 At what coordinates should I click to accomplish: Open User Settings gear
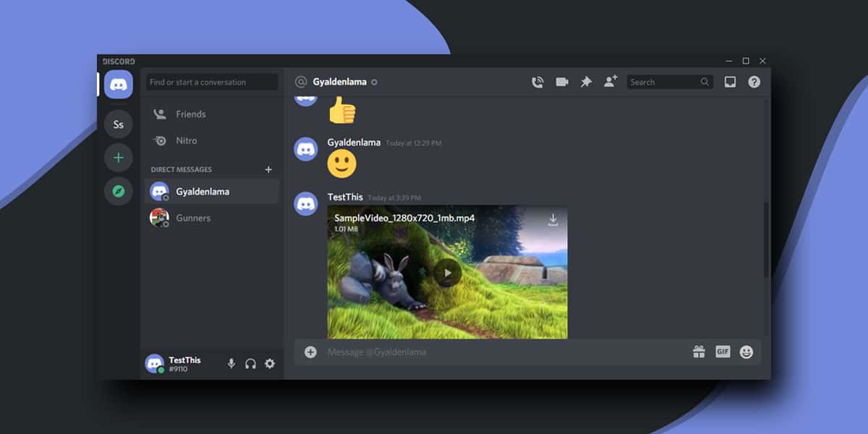pos(270,364)
